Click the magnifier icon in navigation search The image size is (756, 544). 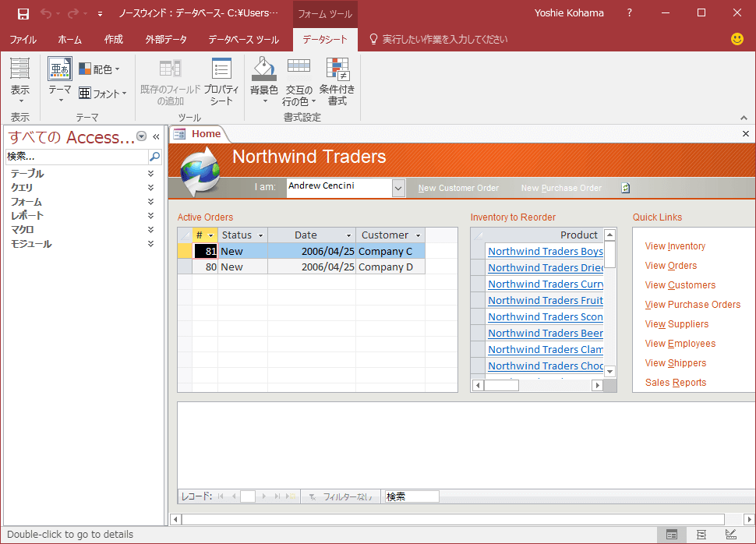(155, 156)
